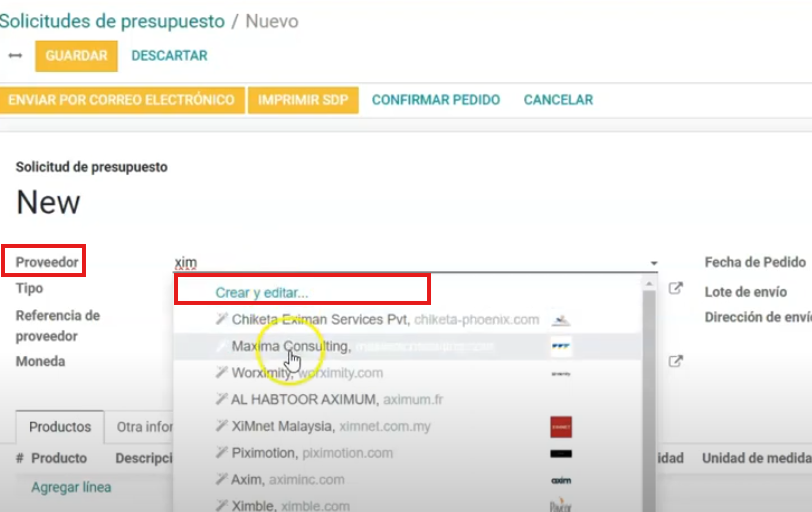Click the New record title
812x512 pixels.
point(48,202)
